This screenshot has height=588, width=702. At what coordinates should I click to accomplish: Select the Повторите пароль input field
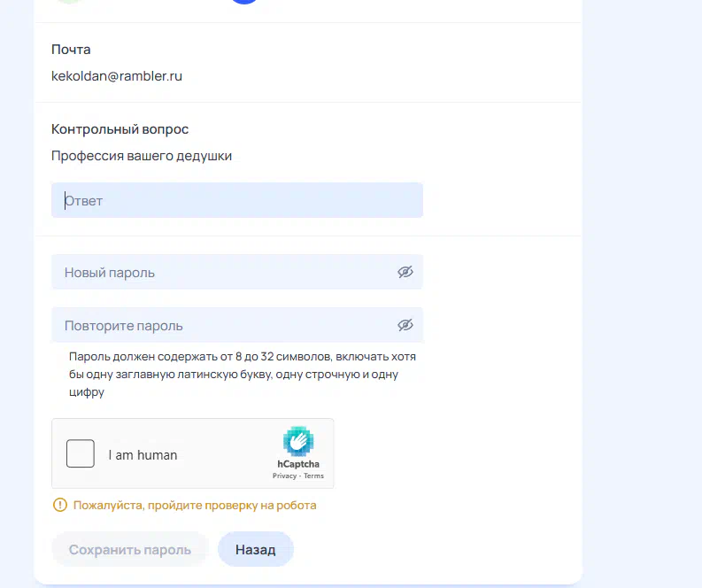tap(221, 325)
